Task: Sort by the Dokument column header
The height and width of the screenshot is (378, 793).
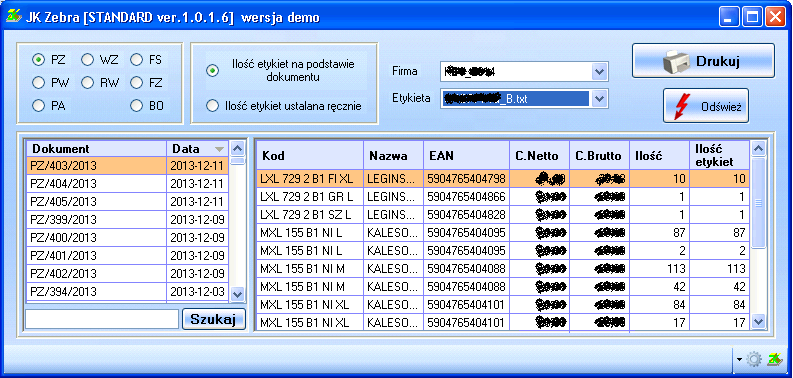Action: coord(97,149)
